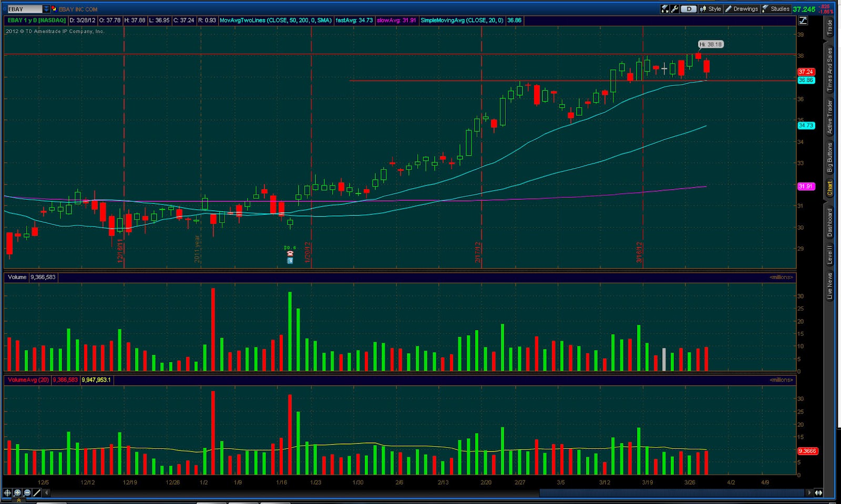This screenshot has width=841, height=504.
Task: Click the 36.86 cyan SMA price label
Action: (806, 80)
